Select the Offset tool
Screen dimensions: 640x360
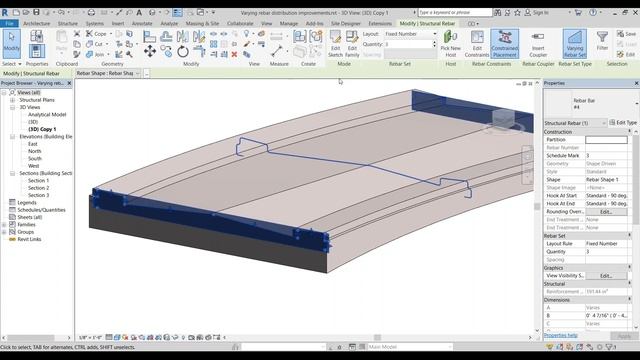166,36
